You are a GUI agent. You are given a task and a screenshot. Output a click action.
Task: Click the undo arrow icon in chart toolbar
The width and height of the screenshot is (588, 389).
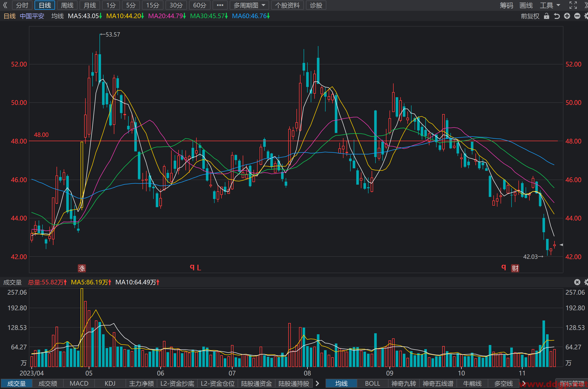(557, 16)
